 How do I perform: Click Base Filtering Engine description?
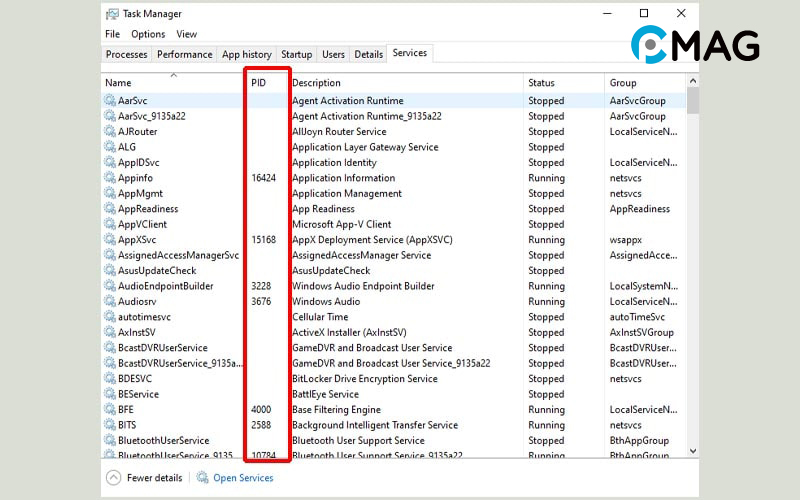click(336, 410)
